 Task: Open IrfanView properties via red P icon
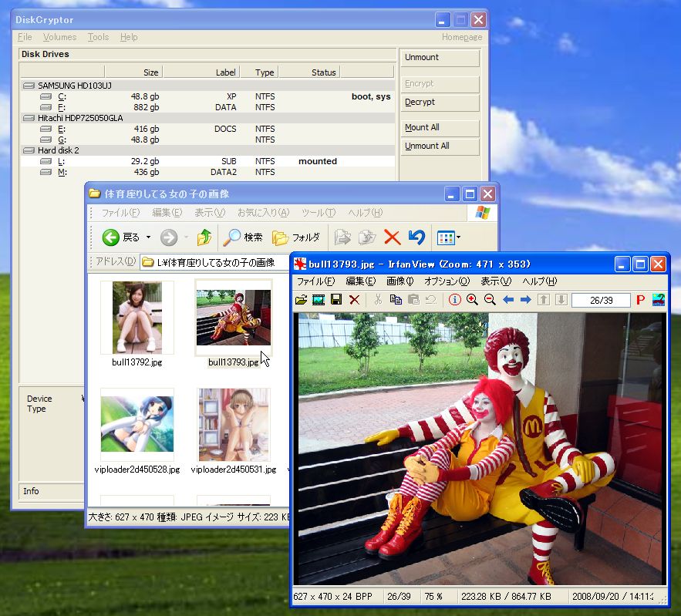[640, 300]
